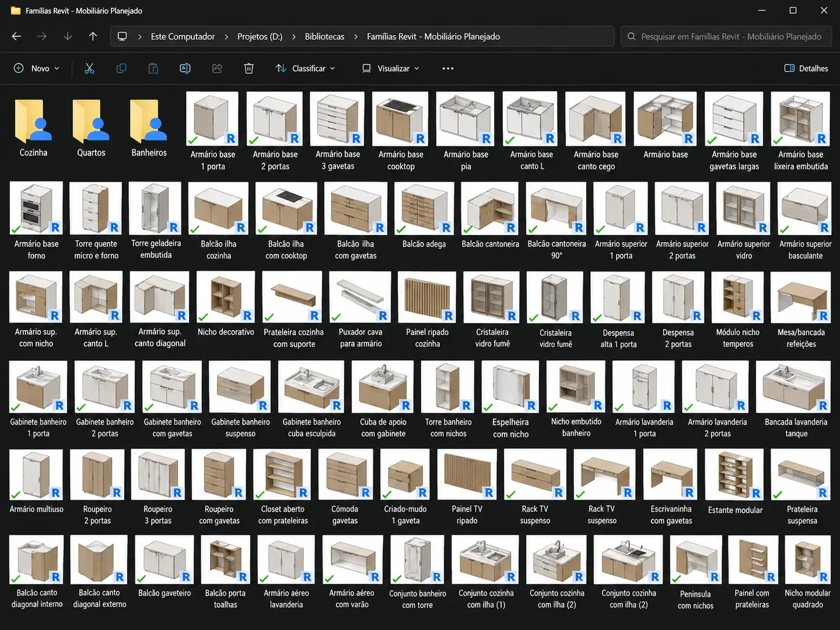840x630 pixels.
Task: Click the Copy icon in toolbar
Action: pyautogui.click(x=121, y=68)
